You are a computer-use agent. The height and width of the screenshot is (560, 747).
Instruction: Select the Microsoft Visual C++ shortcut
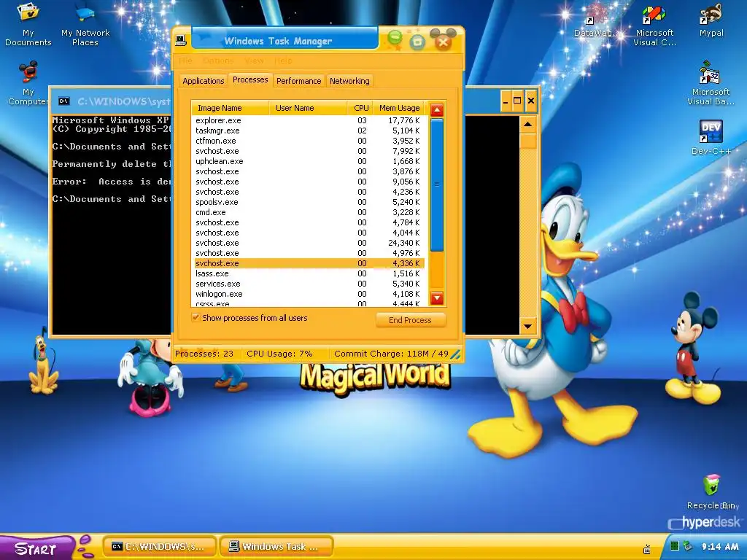[654, 26]
